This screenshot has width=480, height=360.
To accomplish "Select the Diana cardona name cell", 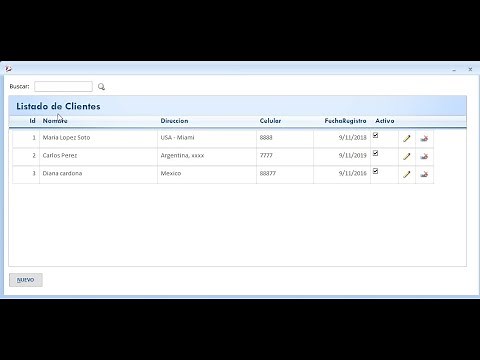I will 98,175.
